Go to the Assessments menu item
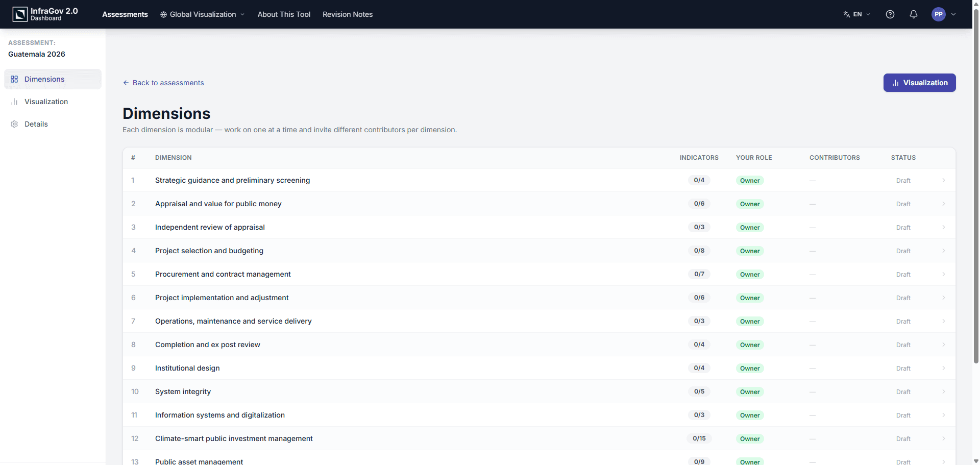Image resolution: width=980 pixels, height=465 pixels. (125, 14)
